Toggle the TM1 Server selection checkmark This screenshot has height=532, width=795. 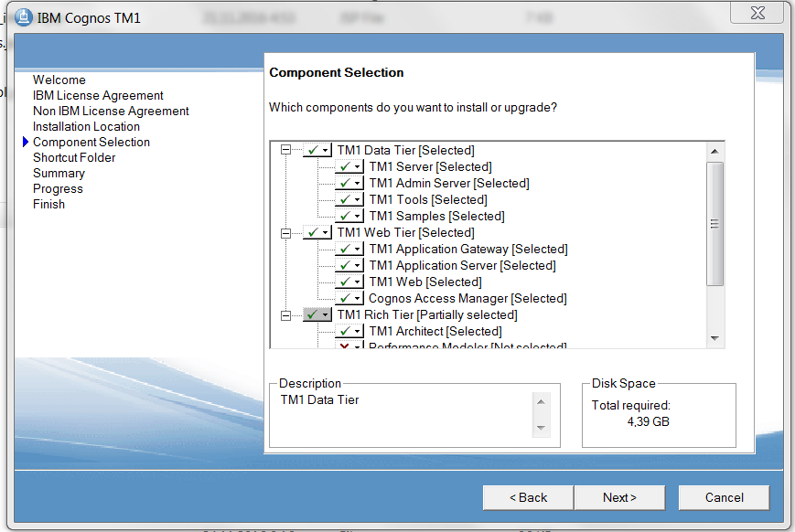(349, 166)
